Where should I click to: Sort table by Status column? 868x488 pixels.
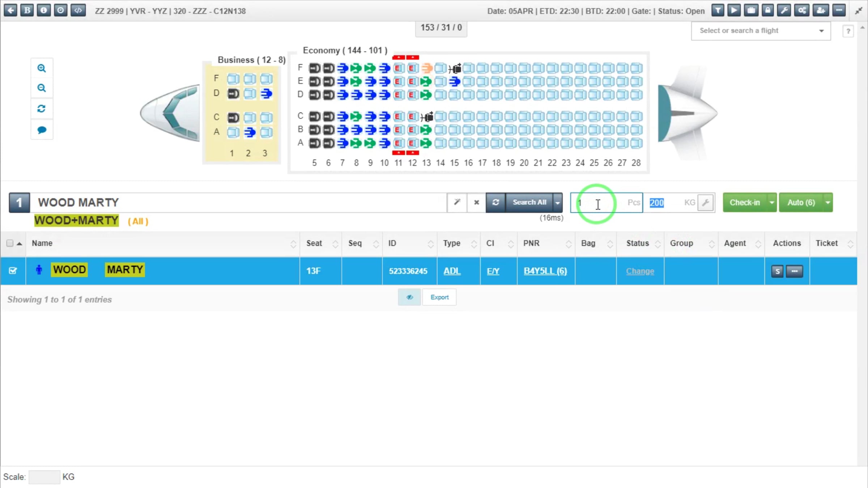(641, 243)
